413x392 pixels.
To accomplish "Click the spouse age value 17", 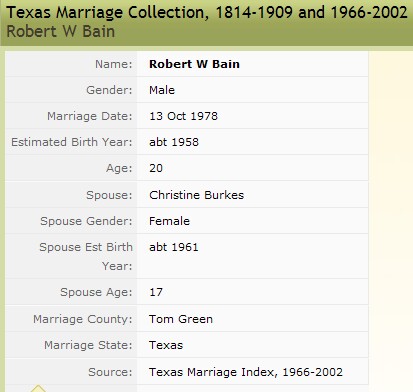I will (156, 292).
